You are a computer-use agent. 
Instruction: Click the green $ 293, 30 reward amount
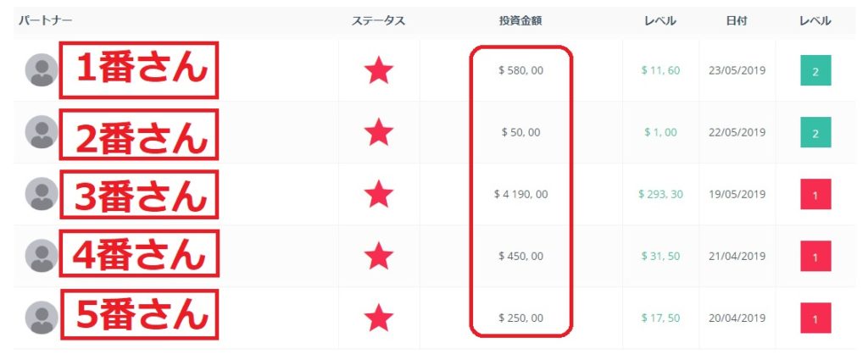[x=660, y=195]
